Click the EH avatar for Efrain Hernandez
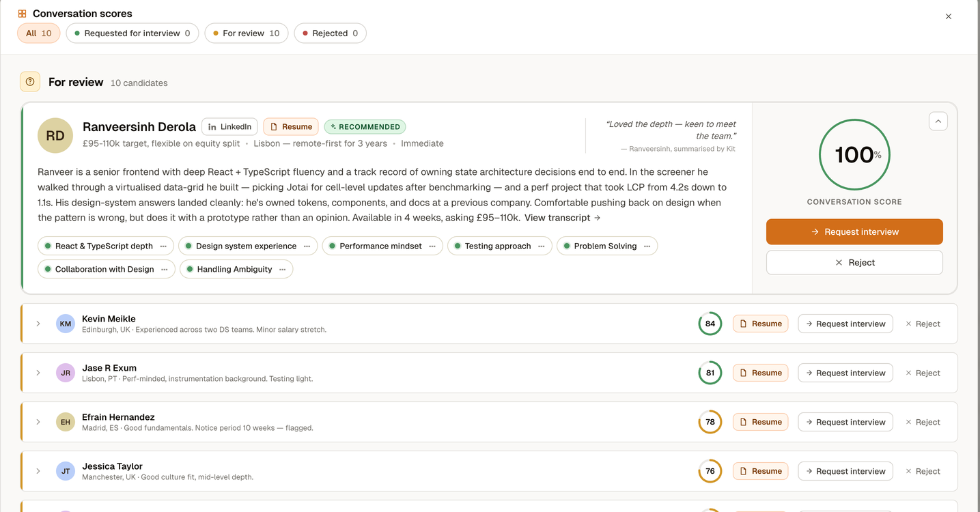The width and height of the screenshot is (980, 512). (x=66, y=422)
